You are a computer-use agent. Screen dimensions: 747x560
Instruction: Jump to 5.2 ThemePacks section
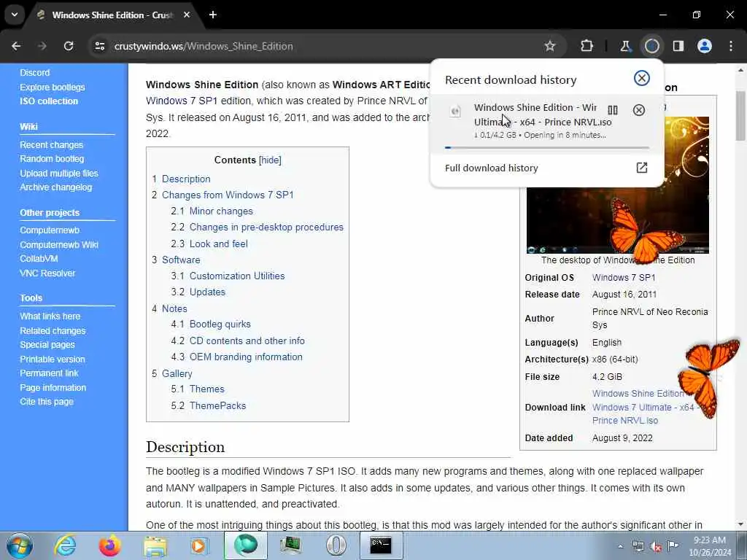click(x=209, y=405)
